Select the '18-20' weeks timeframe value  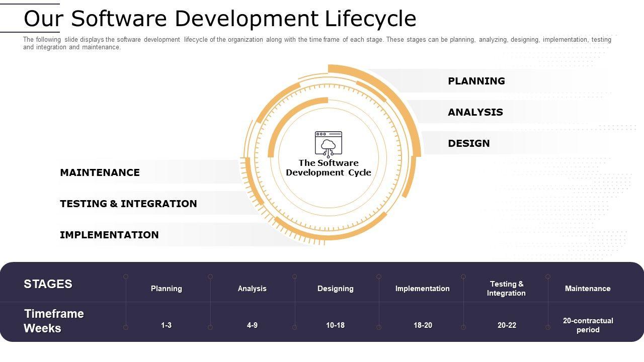423,325
